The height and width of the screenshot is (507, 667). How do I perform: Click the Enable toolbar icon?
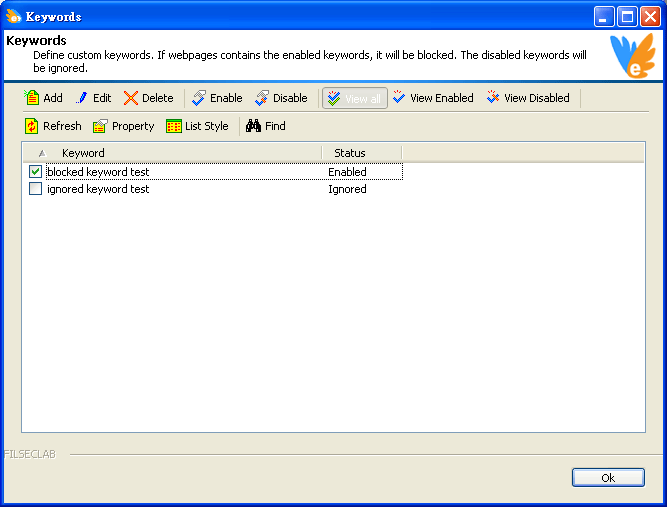[x=199, y=98]
